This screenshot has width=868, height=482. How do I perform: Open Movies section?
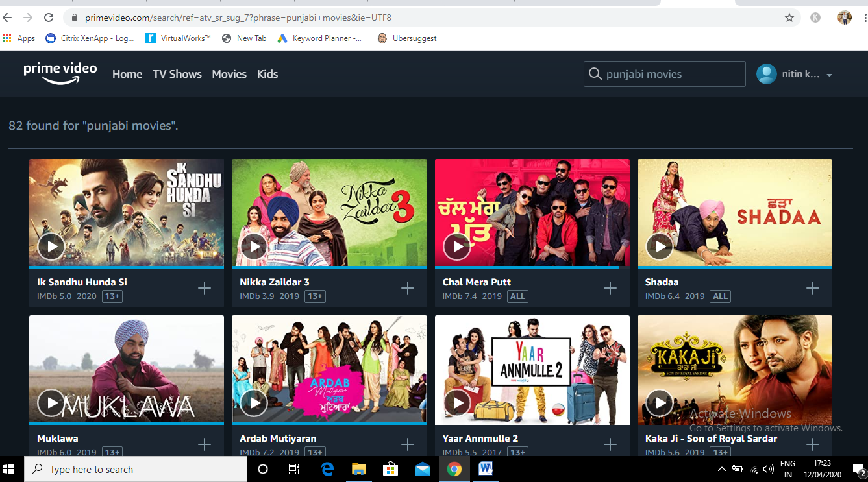click(229, 74)
